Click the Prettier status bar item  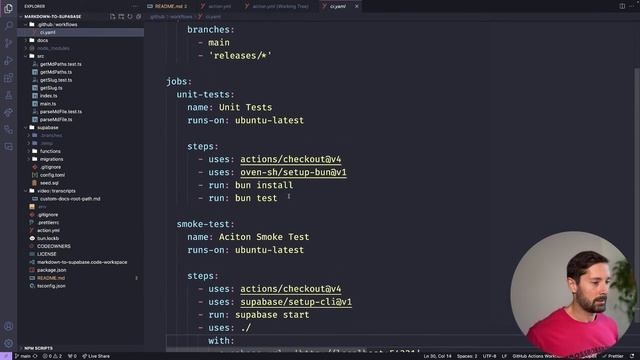pos(613,356)
